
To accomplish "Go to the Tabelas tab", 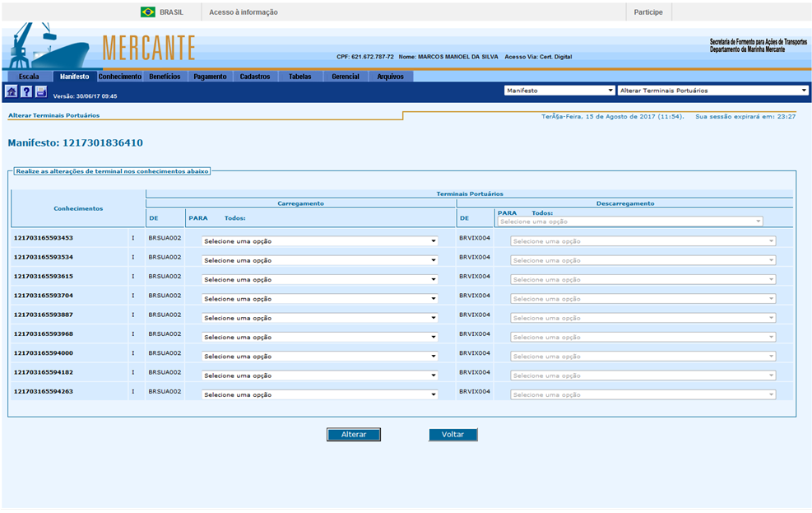I will pyautogui.click(x=299, y=77).
